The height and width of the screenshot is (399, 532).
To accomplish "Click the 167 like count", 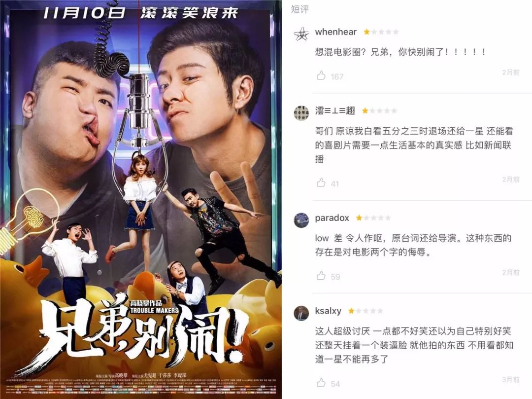I will pyautogui.click(x=337, y=77).
